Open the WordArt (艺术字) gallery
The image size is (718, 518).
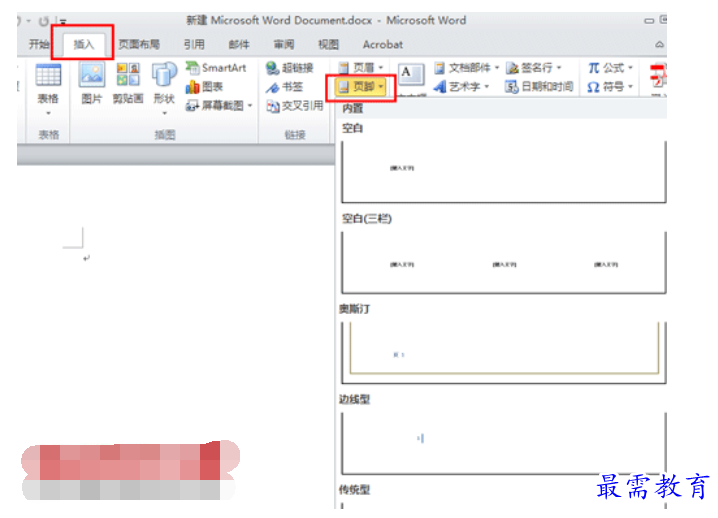[462, 87]
